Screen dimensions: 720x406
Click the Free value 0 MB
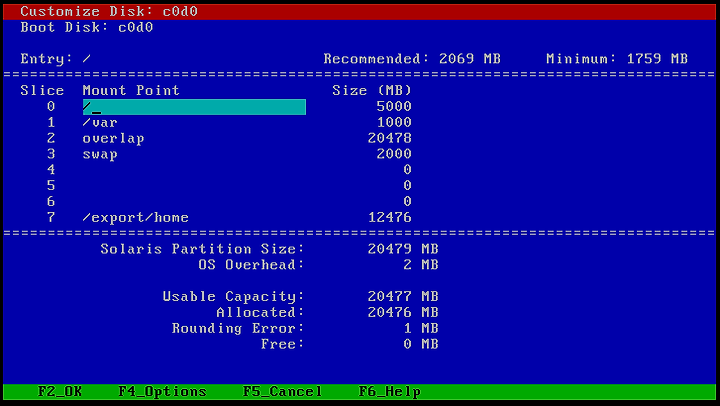pos(421,344)
